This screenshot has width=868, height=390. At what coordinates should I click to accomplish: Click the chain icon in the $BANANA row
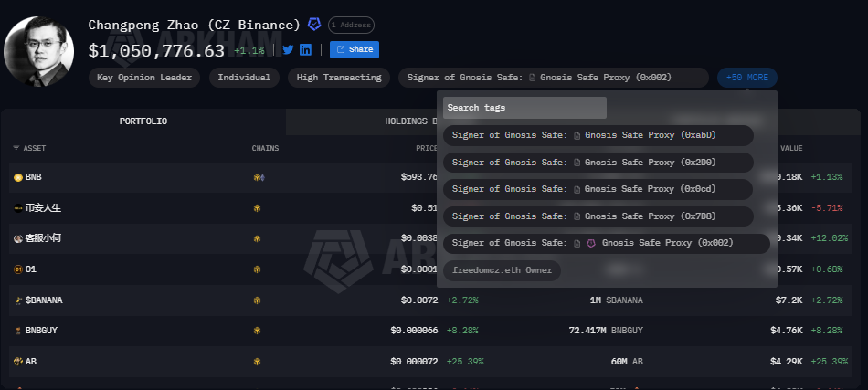tap(257, 300)
